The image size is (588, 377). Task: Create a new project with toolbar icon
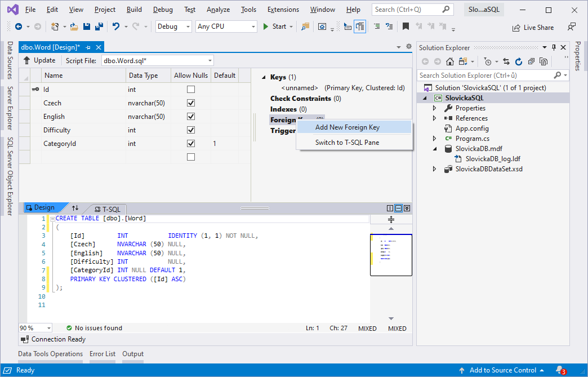(x=55, y=26)
